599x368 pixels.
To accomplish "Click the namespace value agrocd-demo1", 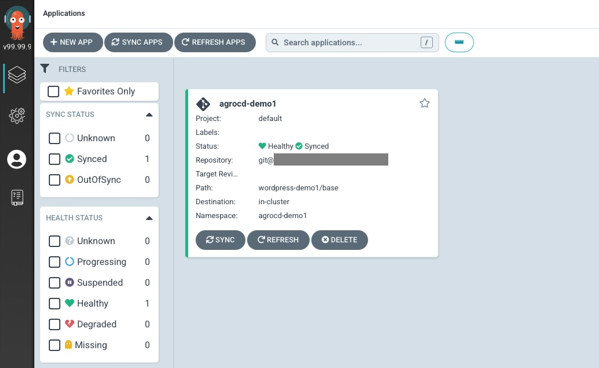I will pyautogui.click(x=283, y=216).
